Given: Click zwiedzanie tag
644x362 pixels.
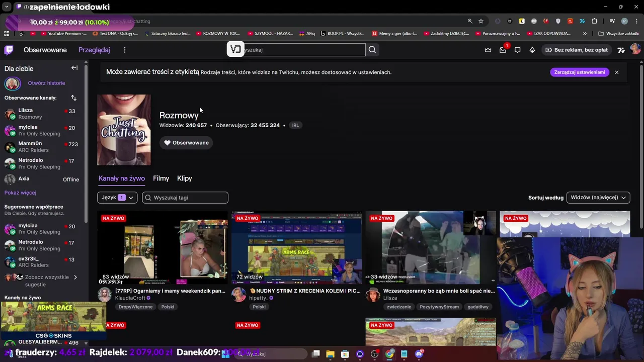Looking at the screenshot, I should (399, 307).
